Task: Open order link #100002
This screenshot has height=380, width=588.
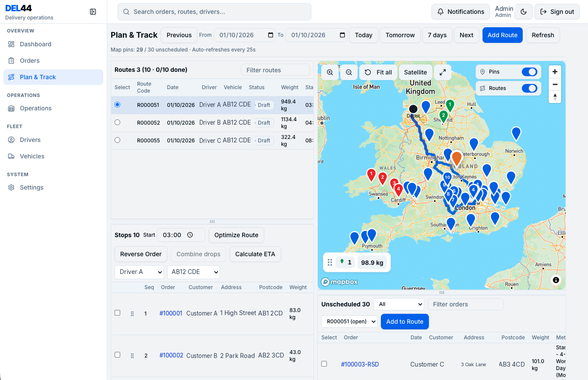Action: pyautogui.click(x=171, y=355)
